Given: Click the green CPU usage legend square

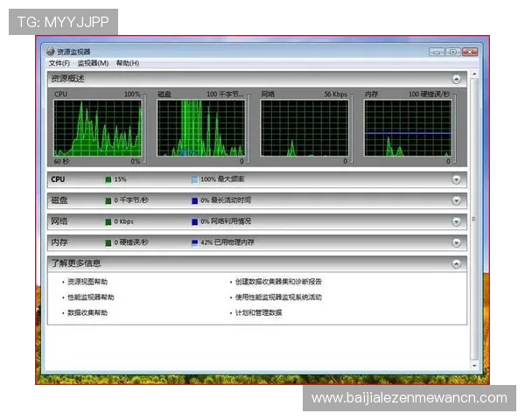Looking at the screenshot, I should pos(108,179).
